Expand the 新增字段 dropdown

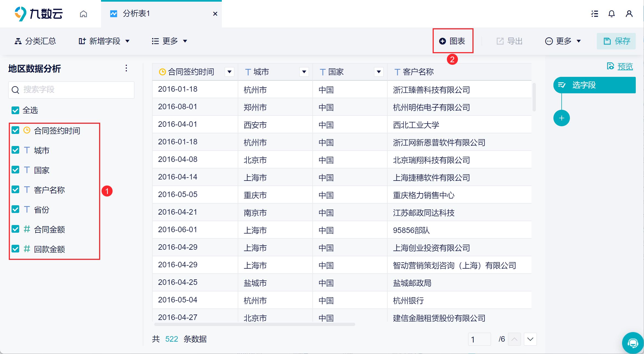104,41
